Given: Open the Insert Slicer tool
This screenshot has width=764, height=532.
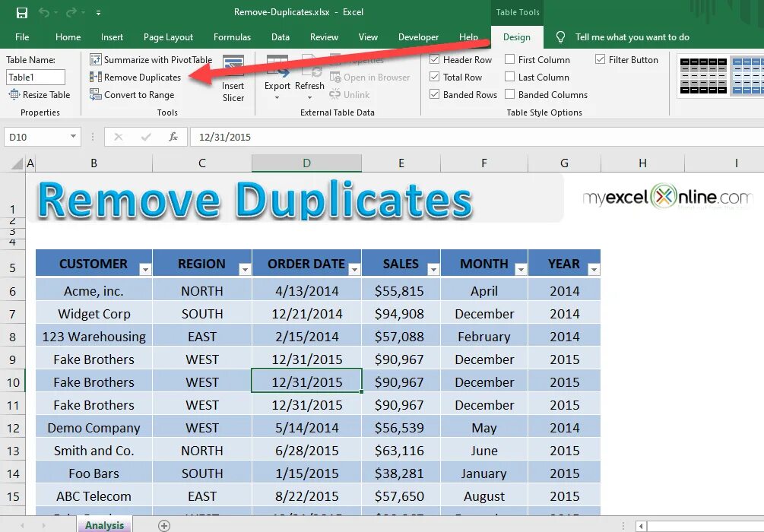Looking at the screenshot, I should (x=233, y=80).
